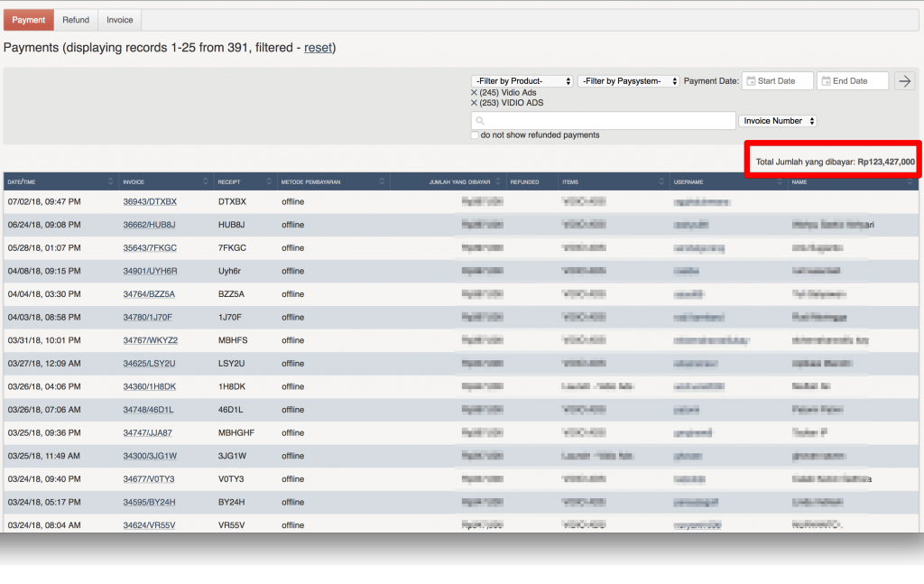924x584 pixels.
Task: Click the Start Date field
Action: (778, 81)
